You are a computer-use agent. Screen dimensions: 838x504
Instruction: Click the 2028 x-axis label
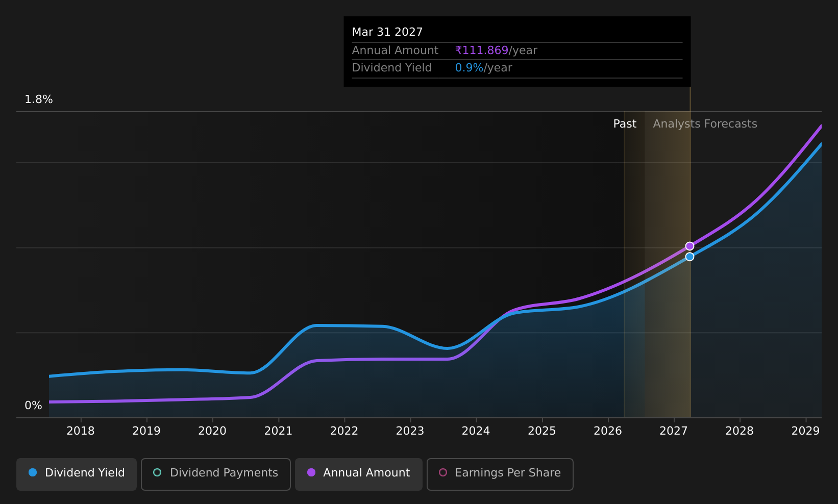click(x=740, y=431)
